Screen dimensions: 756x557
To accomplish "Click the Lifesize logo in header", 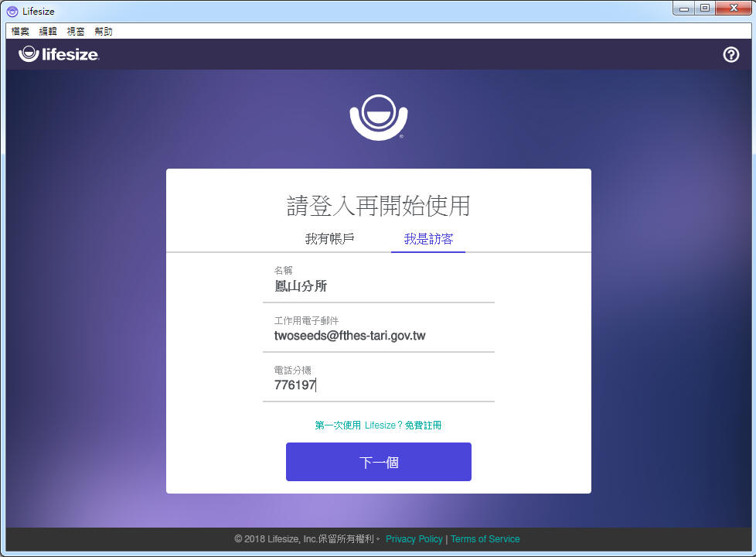I will pos(59,54).
